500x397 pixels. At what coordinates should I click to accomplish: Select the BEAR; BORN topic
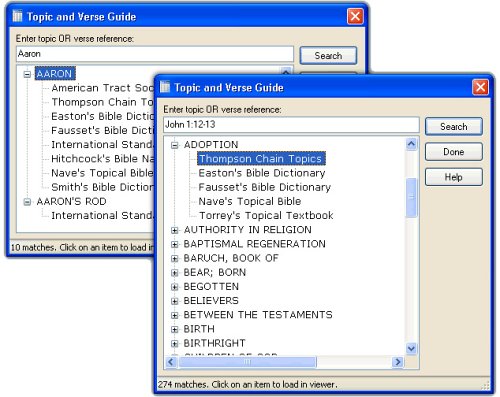(215, 272)
